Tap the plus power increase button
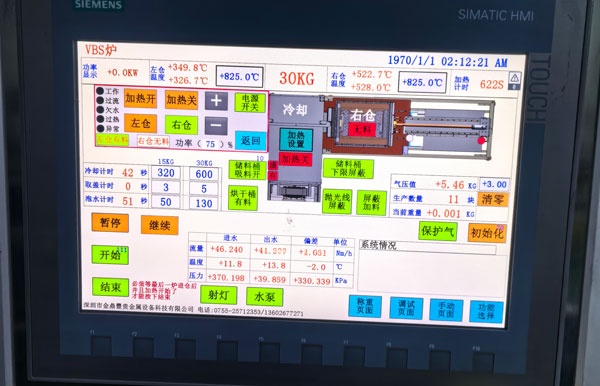Image resolution: width=600 pixels, height=386 pixels. (216, 101)
